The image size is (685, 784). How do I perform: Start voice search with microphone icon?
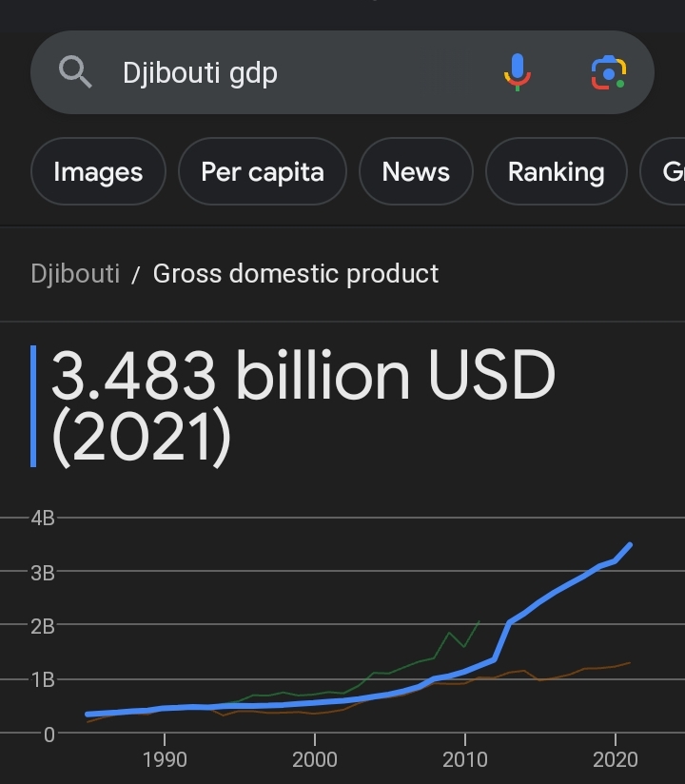[518, 72]
